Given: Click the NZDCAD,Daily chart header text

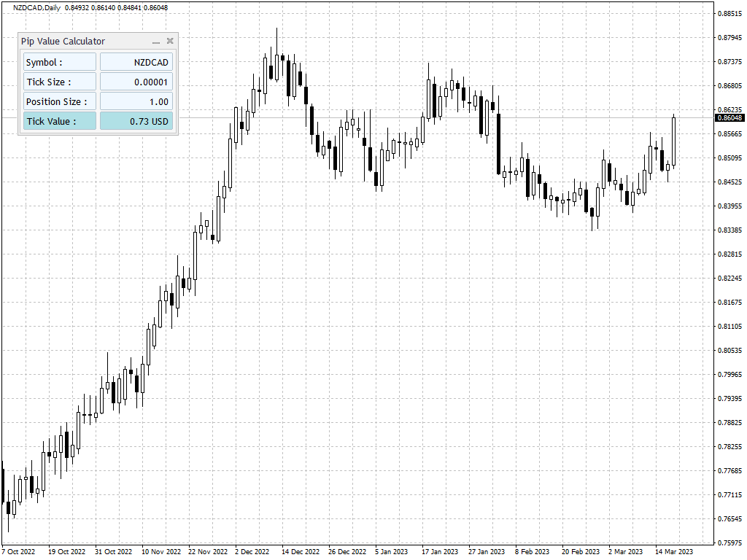Looking at the screenshot, I should (36, 7).
